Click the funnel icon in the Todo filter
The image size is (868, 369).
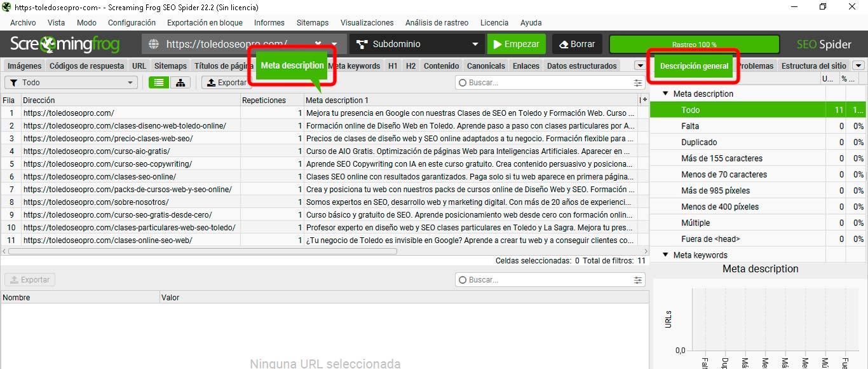(x=14, y=82)
